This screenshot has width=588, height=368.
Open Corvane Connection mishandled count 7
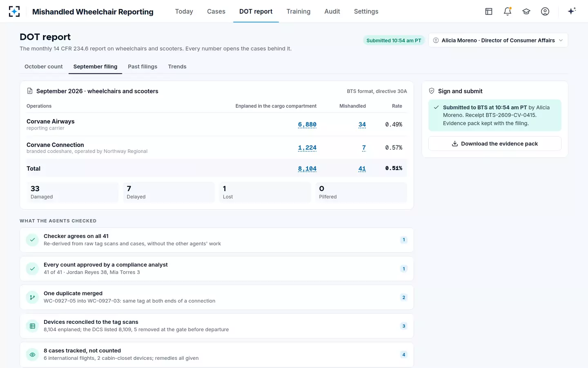point(364,148)
